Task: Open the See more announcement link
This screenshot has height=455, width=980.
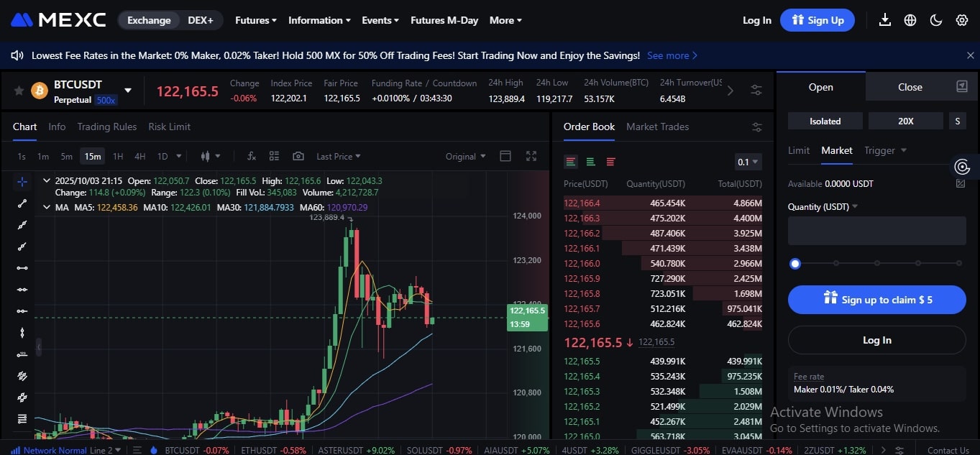Action: point(669,55)
